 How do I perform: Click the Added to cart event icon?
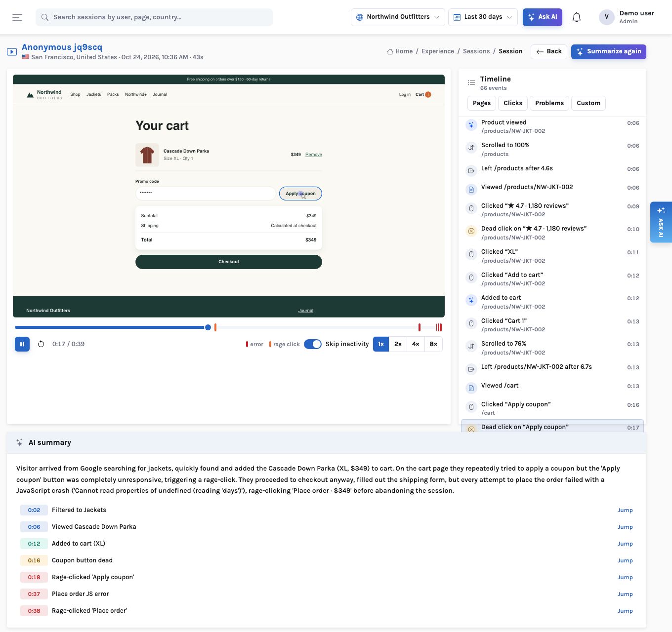point(471,300)
